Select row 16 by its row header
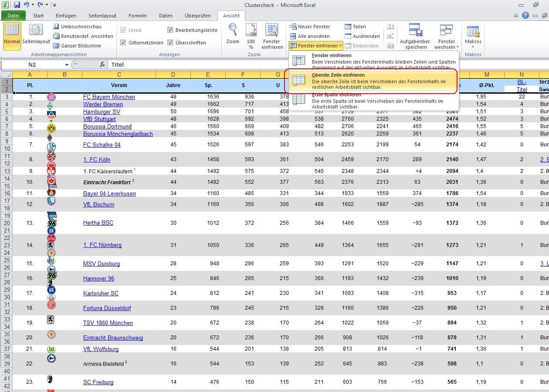 click(x=7, y=193)
